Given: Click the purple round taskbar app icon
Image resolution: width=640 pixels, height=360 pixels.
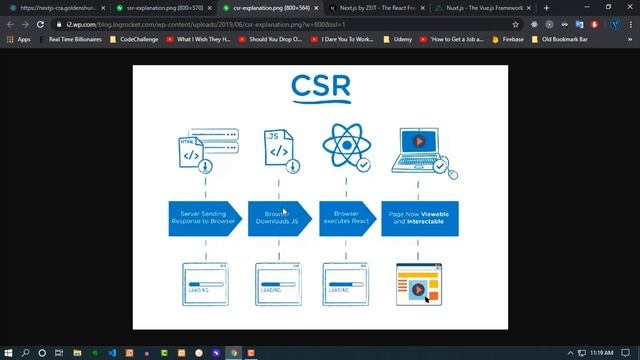Looking at the screenshot, I should click(x=216, y=353).
